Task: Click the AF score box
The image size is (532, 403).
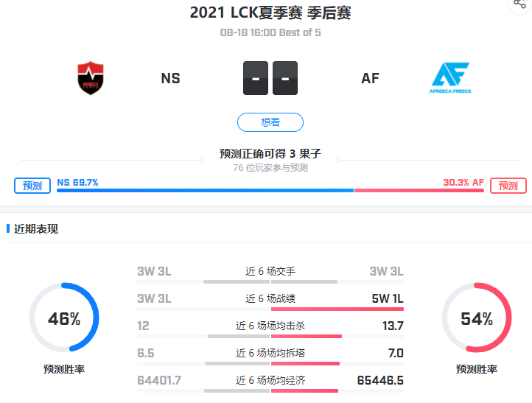Action: 285,78
